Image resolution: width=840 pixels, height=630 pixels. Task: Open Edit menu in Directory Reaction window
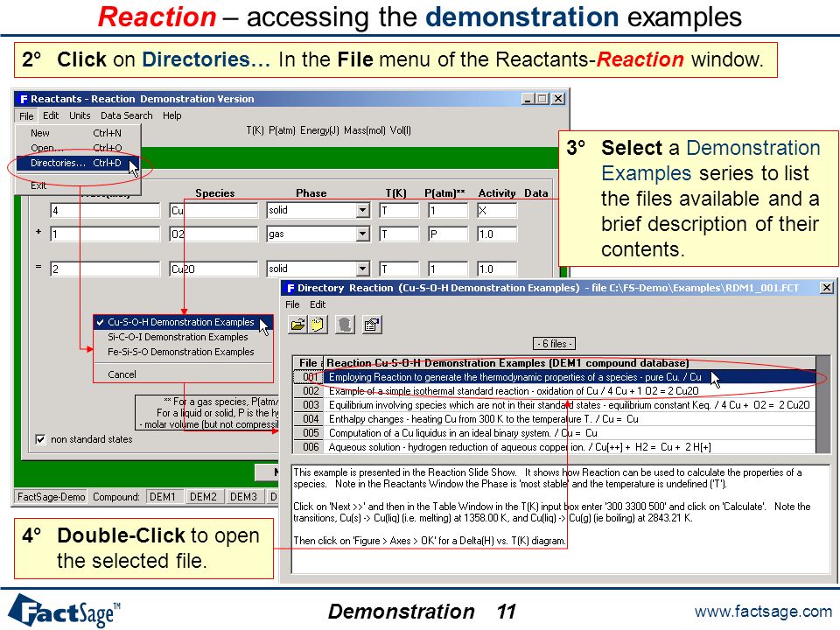tap(318, 304)
